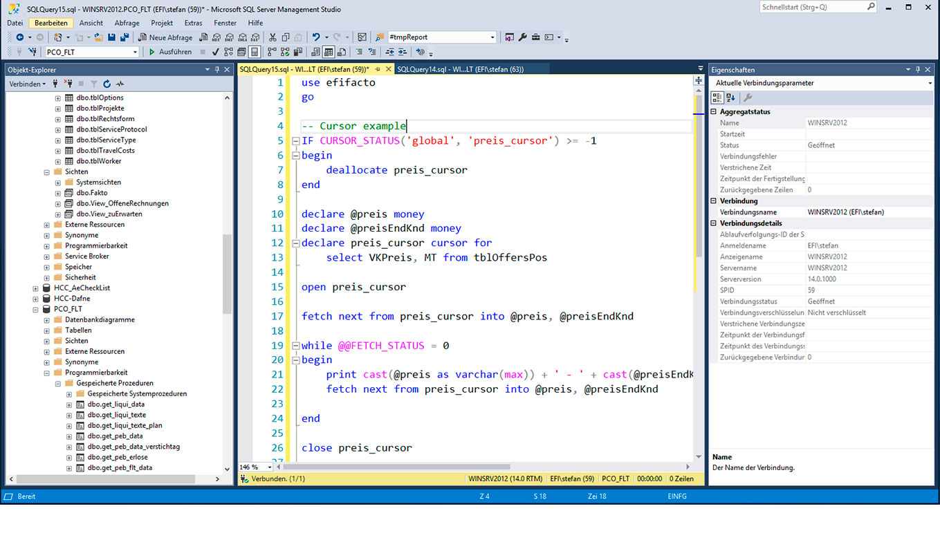Pin the Eigenschaften panel
The width and height of the screenshot is (940, 560).
tap(919, 70)
